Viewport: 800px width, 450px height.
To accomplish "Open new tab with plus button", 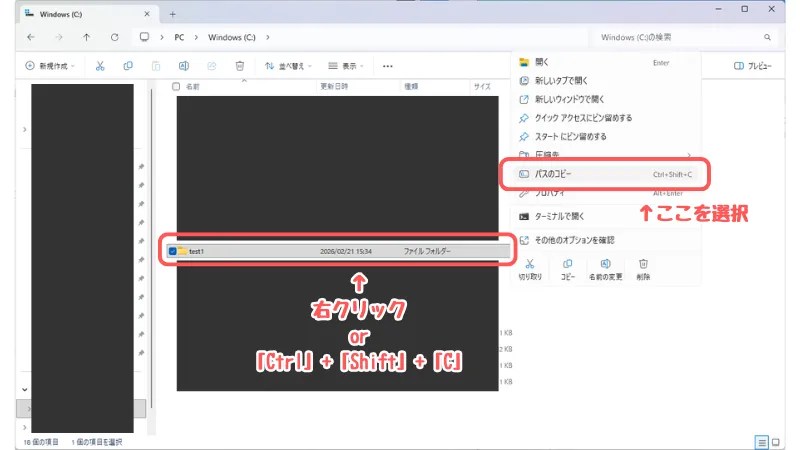I will click(172, 14).
